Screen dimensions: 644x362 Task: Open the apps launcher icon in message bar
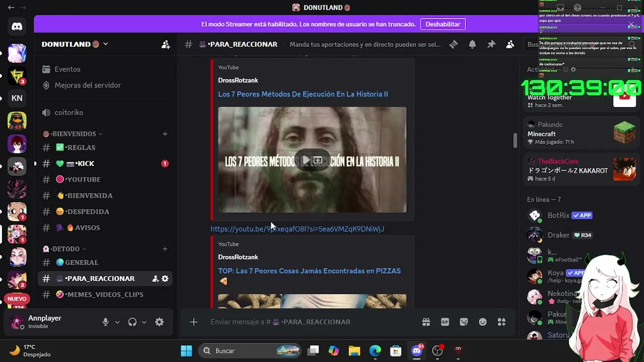click(x=502, y=322)
